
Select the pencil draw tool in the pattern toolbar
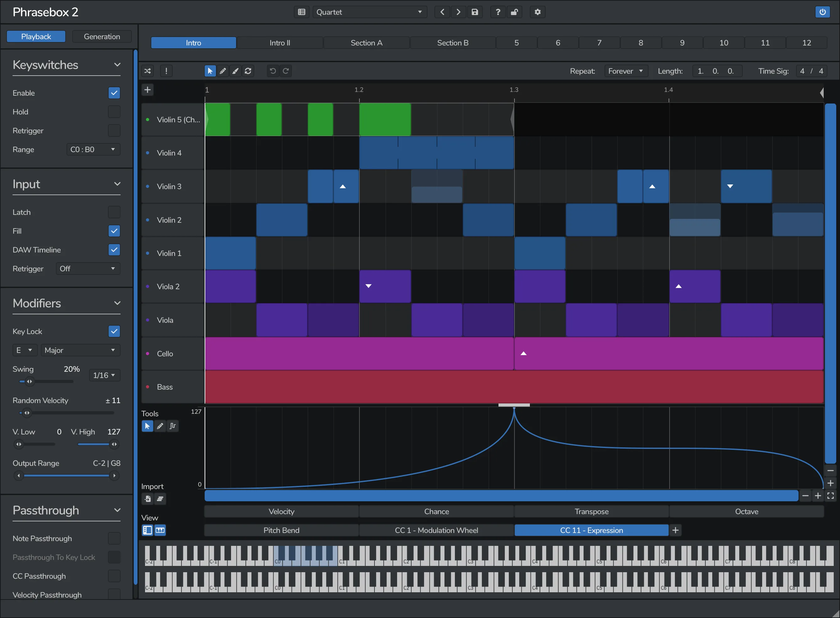(223, 71)
